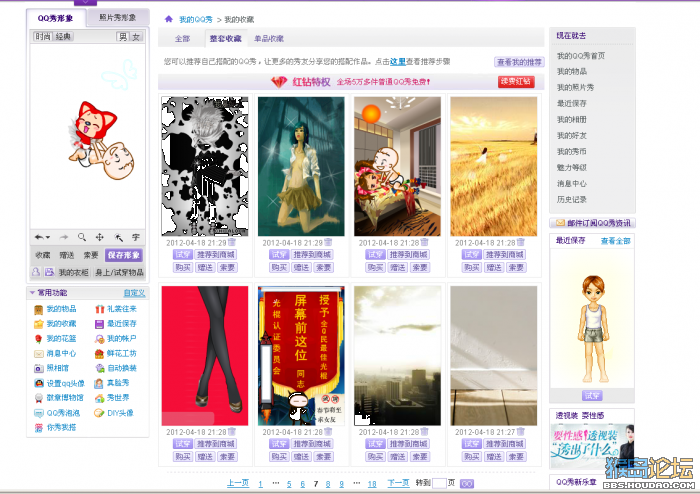Select the pointer click tool

[118, 237]
